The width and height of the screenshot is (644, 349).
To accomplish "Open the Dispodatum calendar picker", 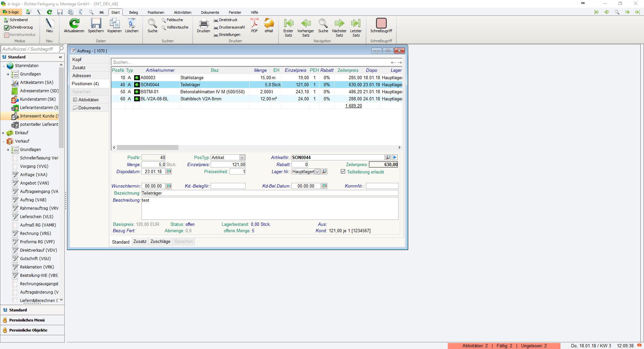I will (169, 172).
